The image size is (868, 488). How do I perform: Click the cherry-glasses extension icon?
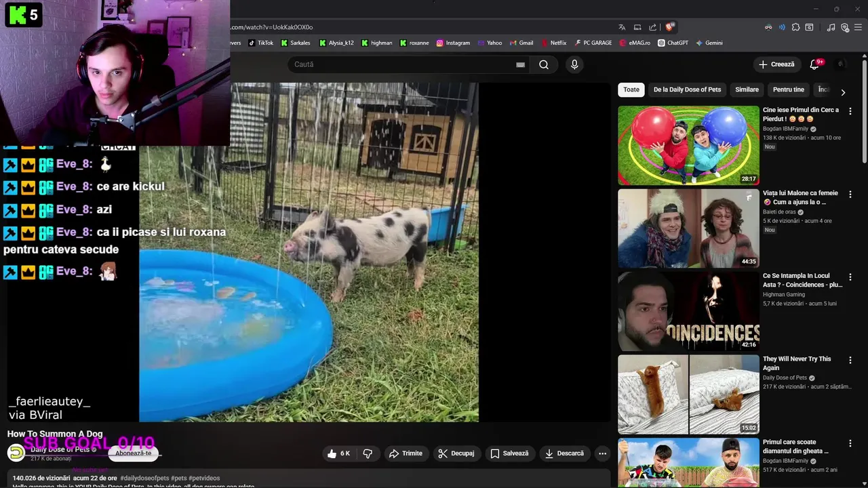click(x=768, y=27)
